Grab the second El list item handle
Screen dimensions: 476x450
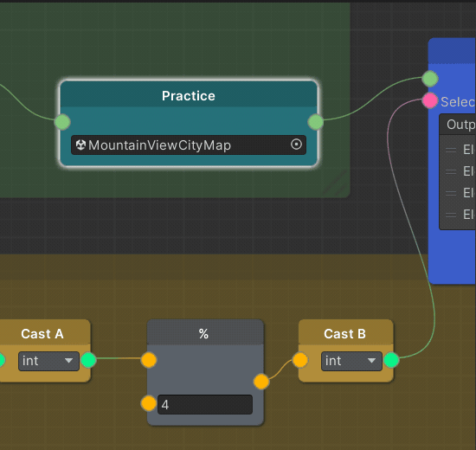pos(451,172)
